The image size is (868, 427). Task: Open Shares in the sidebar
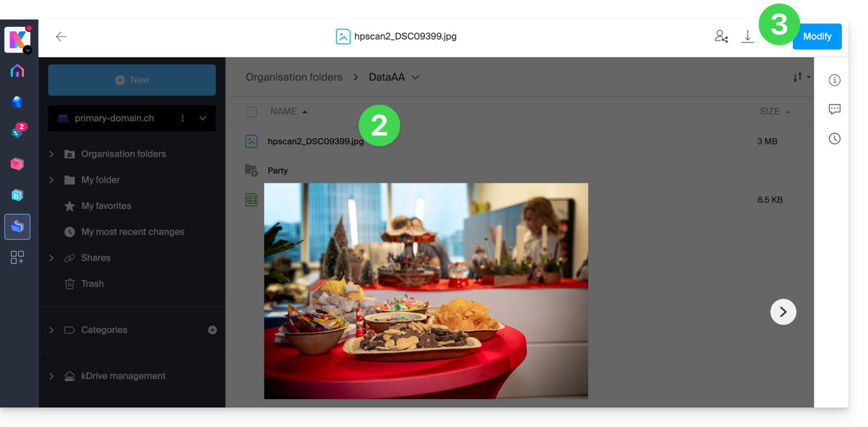pos(96,258)
